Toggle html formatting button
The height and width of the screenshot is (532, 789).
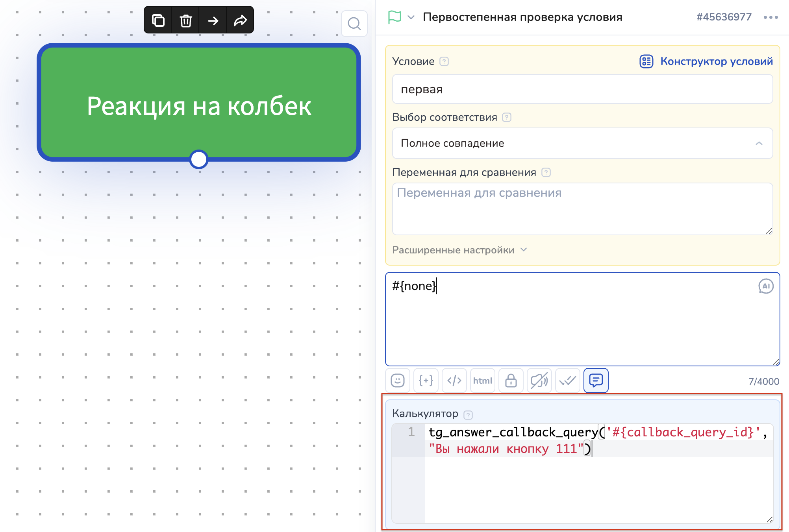[x=483, y=381]
